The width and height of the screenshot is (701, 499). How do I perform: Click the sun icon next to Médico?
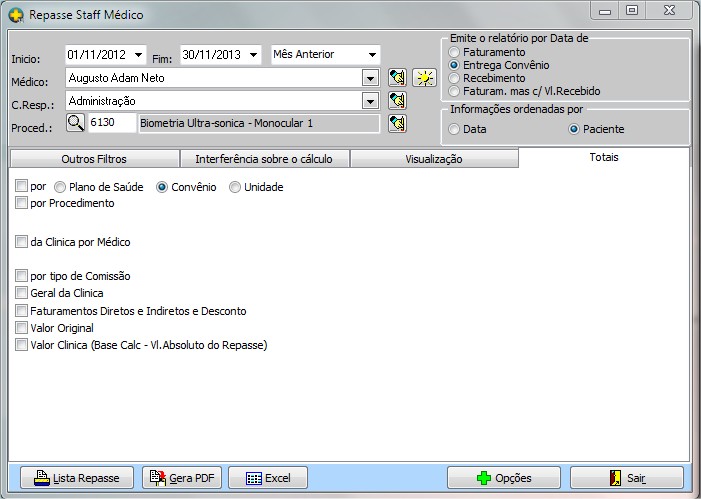[x=425, y=78]
